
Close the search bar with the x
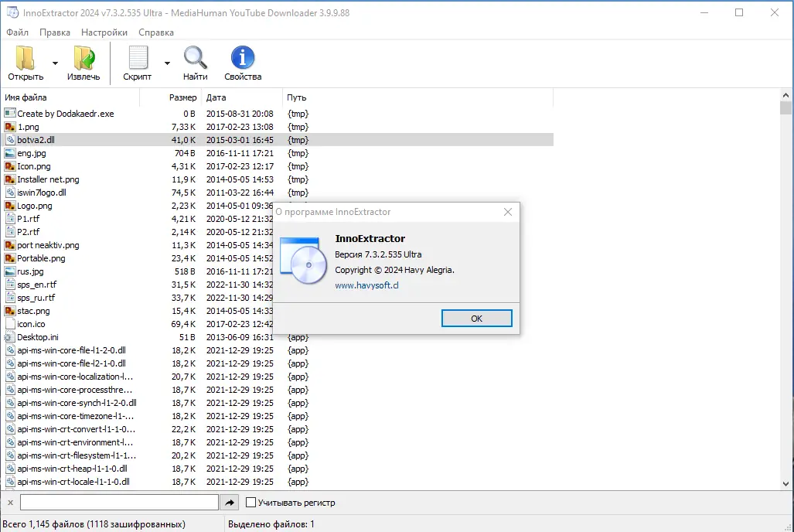(10, 503)
